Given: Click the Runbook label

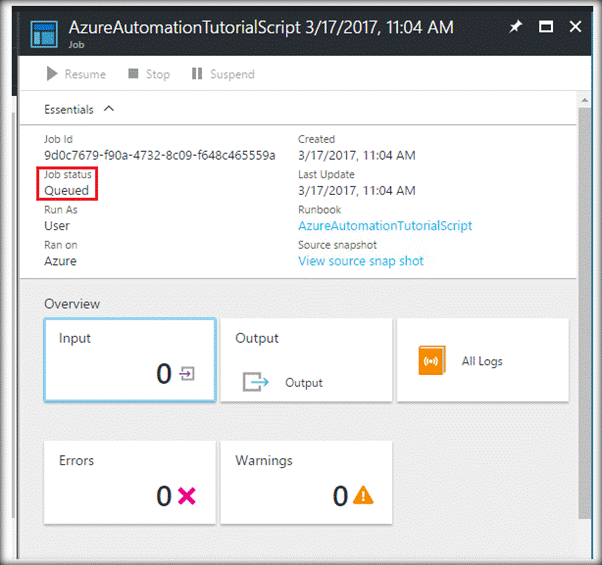Looking at the screenshot, I should tap(319, 210).
